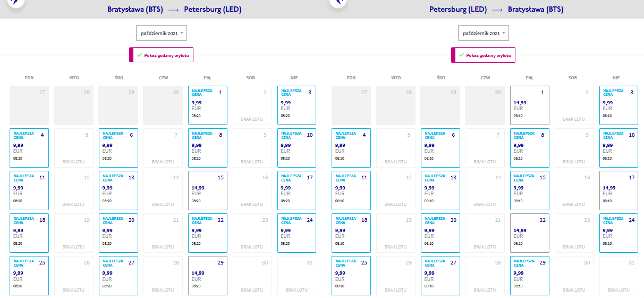Open return październik 2021 month dropdown

pos(484,33)
